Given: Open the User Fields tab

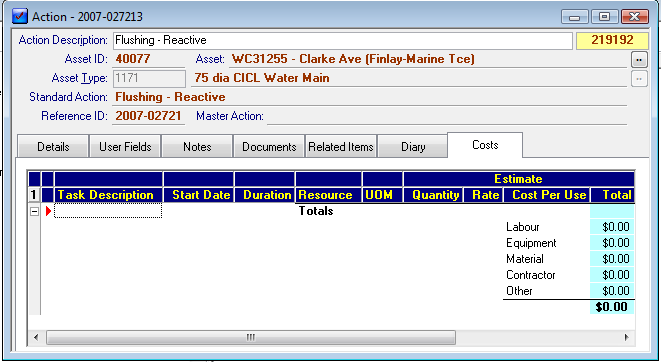Looking at the screenshot, I should 125,147.
